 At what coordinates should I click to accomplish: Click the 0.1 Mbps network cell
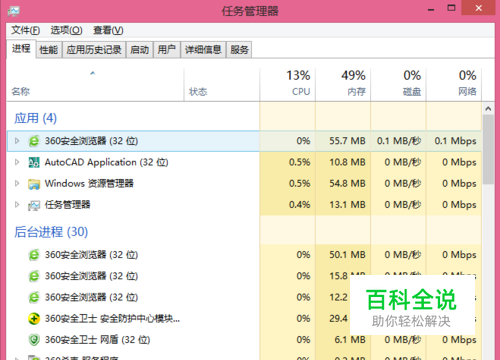(x=455, y=141)
